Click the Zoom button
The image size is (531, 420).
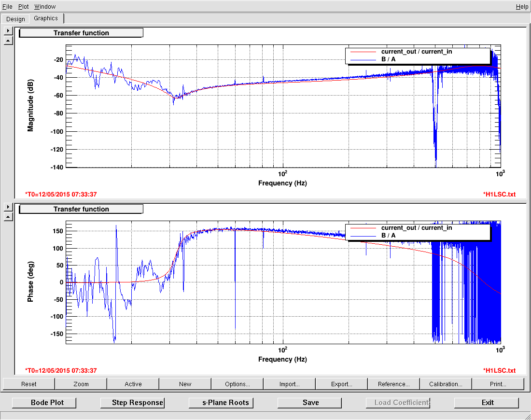(x=81, y=384)
